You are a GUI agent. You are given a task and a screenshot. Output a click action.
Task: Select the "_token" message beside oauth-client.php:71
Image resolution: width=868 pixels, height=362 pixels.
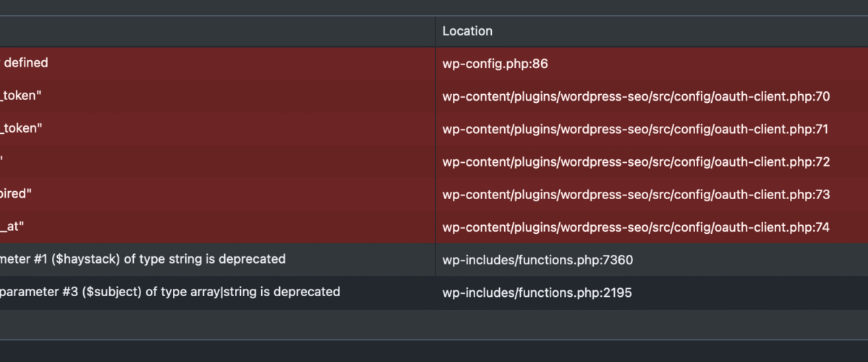[x=22, y=129]
